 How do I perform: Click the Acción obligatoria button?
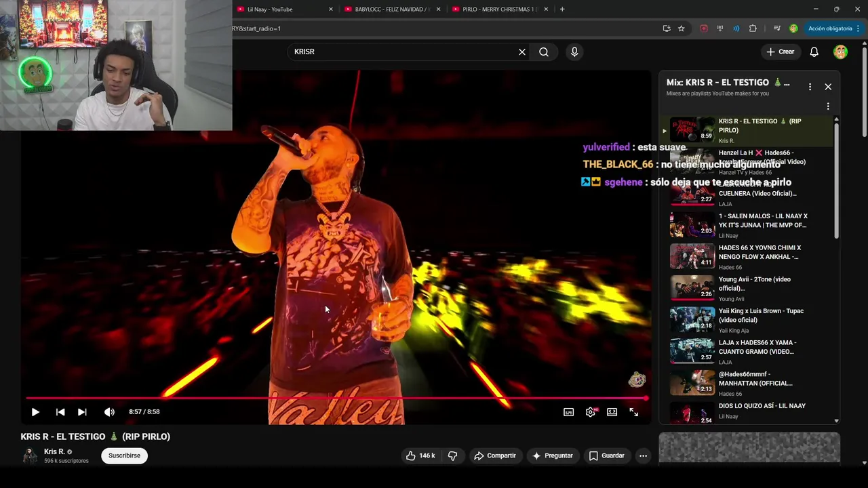pos(833,28)
